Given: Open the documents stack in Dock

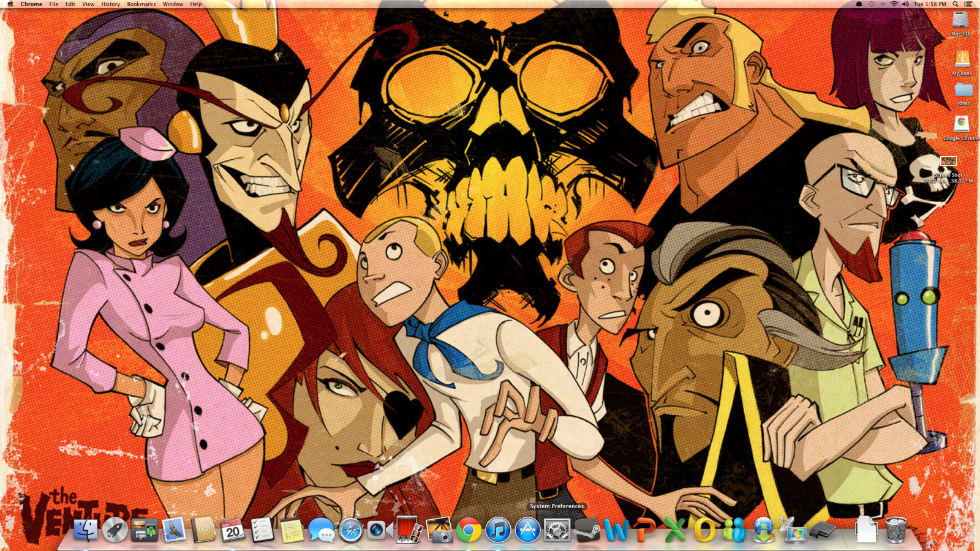Looking at the screenshot, I should point(866,530).
